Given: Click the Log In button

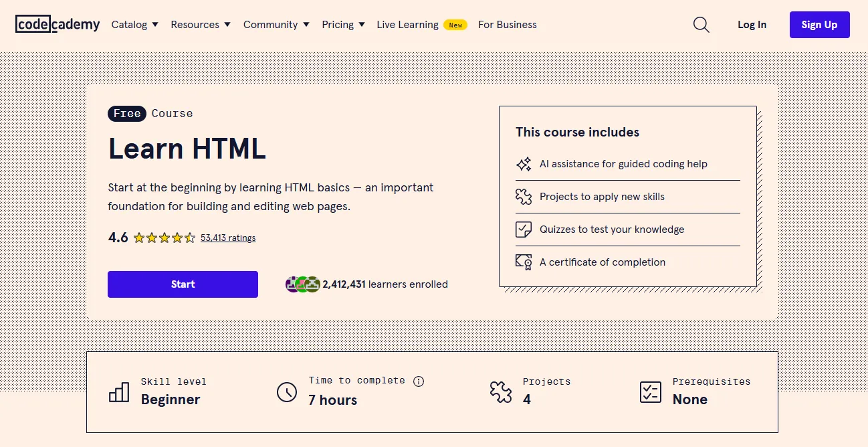Looking at the screenshot, I should pyautogui.click(x=752, y=25).
